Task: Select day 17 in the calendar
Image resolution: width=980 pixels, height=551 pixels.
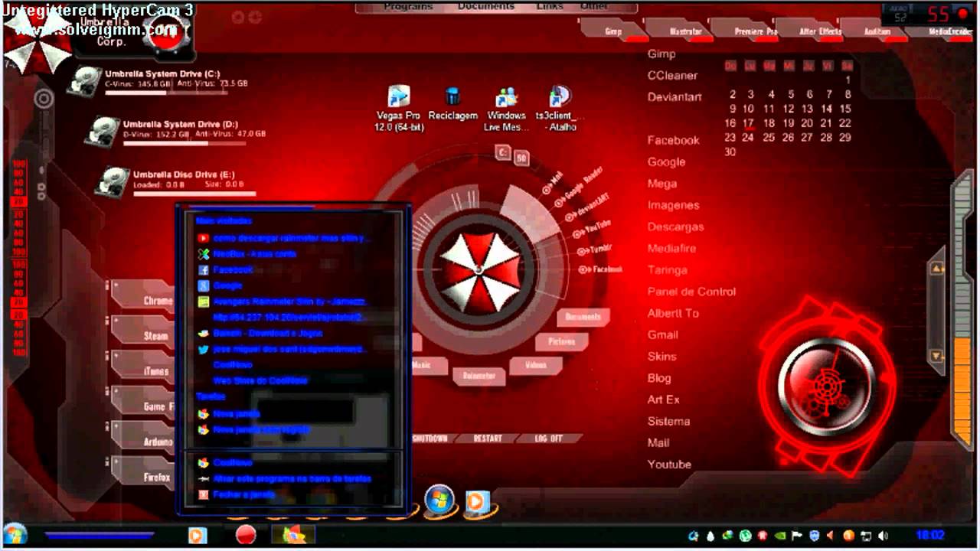Action: point(748,122)
